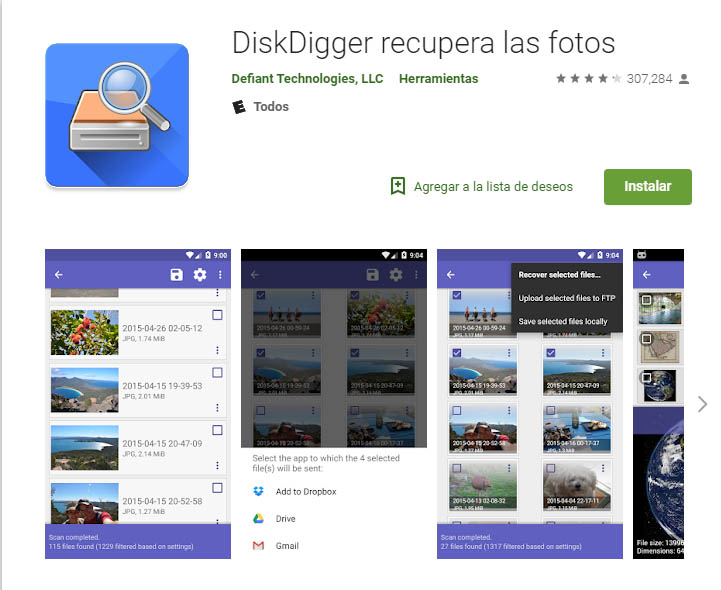Check the old map thumbnail checkbox
Screen dimensions: 721x590
pos(647,339)
